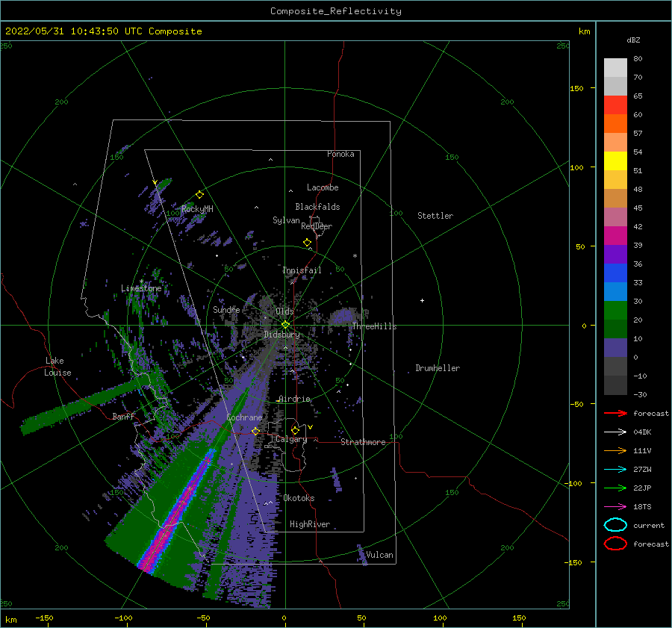
Task: Click the red forecast arrow in legend
Action: (x=615, y=413)
